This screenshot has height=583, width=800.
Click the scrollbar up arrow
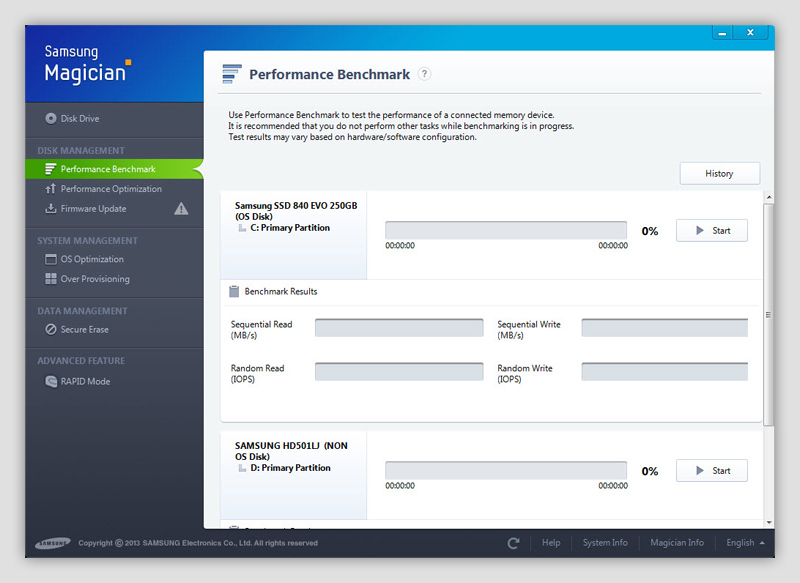tap(769, 197)
